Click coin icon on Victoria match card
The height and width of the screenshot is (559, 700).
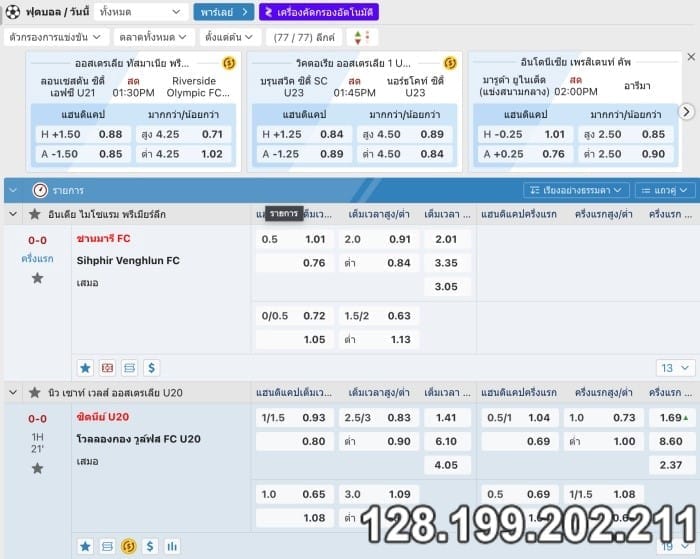click(x=450, y=63)
